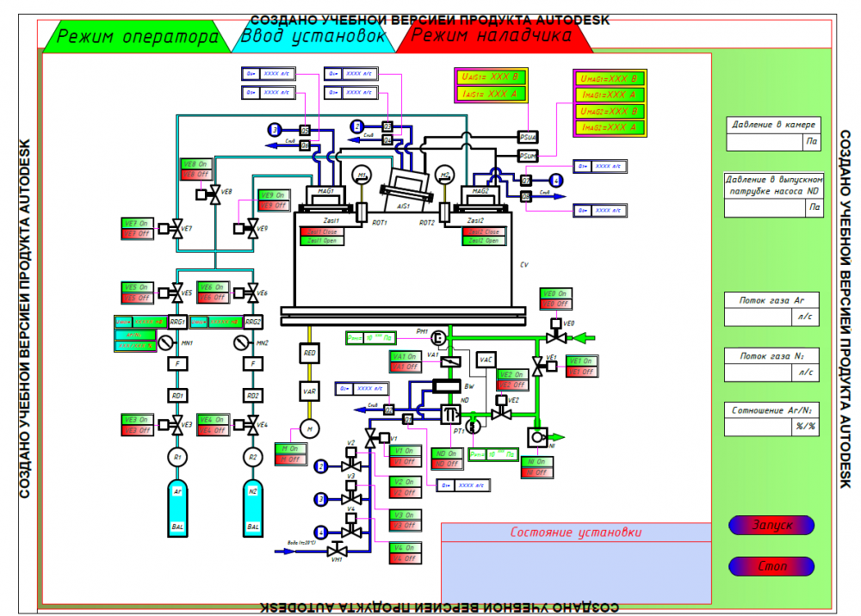Toggle Zasl1 Open shutter indicator
The width and height of the screenshot is (861, 616).
point(322,241)
